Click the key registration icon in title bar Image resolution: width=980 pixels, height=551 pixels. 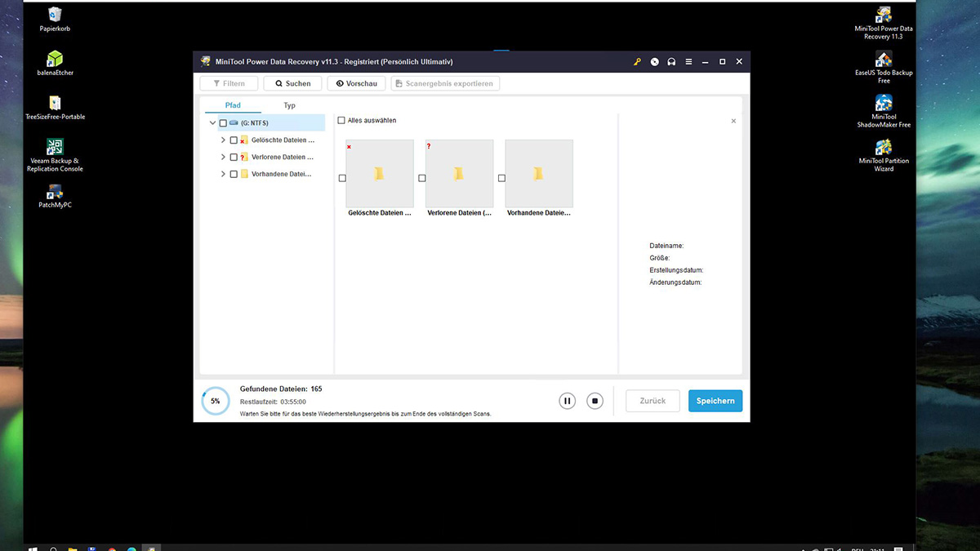click(x=638, y=62)
